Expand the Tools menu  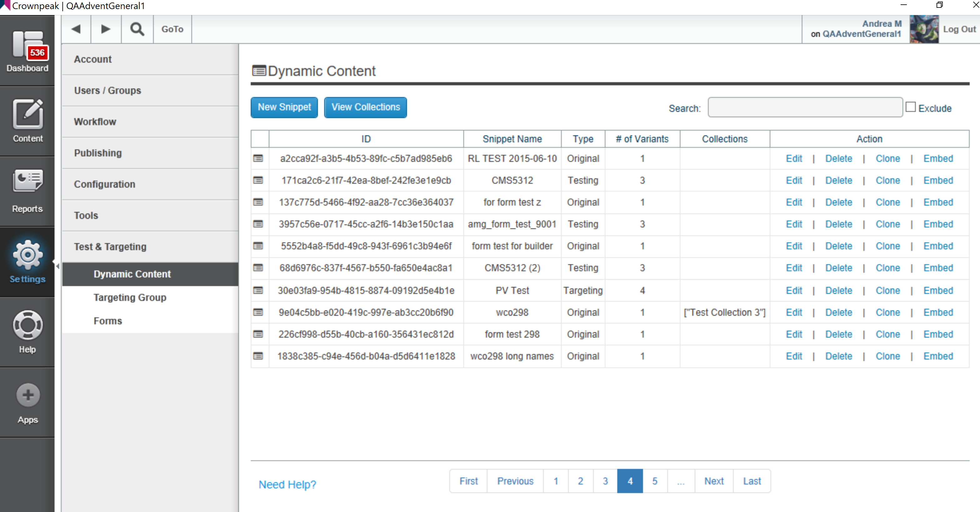click(150, 216)
